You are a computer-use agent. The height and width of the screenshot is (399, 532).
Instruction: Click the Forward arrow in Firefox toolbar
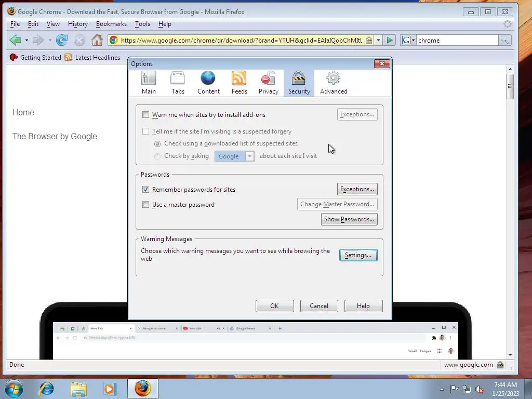38,41
